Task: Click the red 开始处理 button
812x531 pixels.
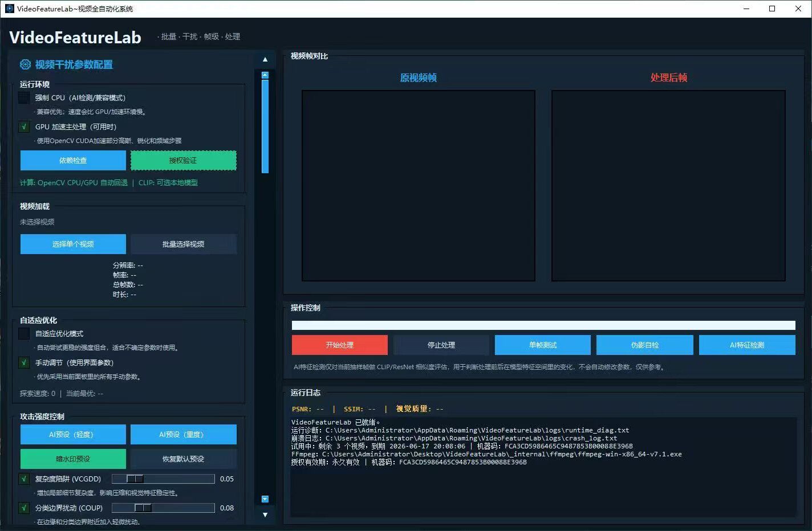Action: point(340,345)
